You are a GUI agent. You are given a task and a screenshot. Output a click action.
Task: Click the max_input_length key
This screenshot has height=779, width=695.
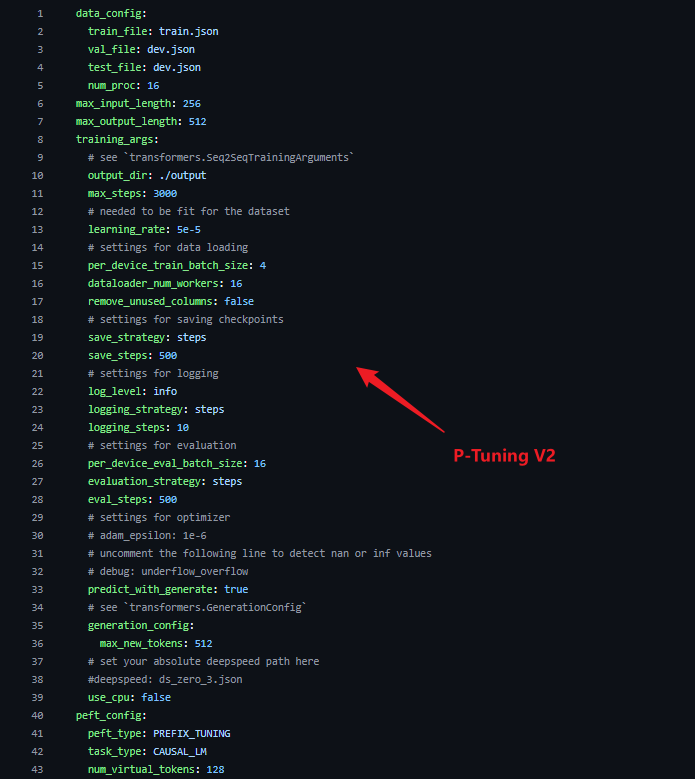[x=123, y=103]
